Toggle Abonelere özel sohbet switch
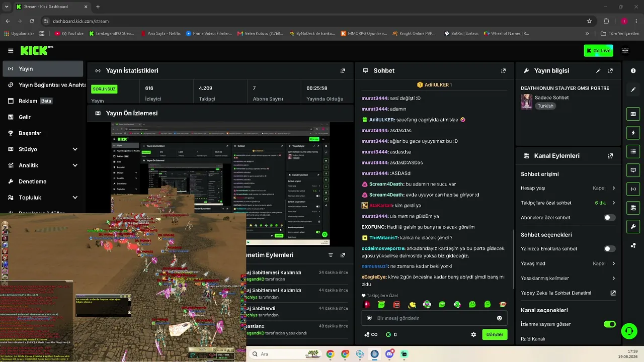Viewport: 644px width, 362px height. coord(610,218)
